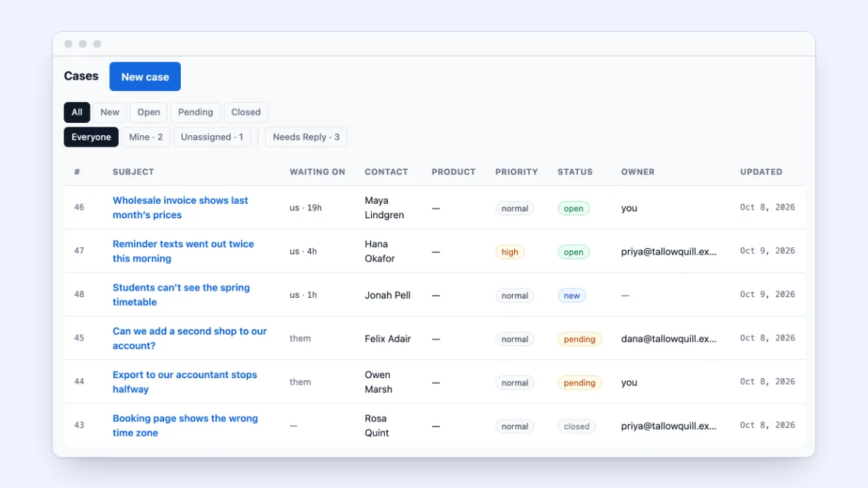Switch to the New status tab
This screenshot has height=488, width=868.
[x=110, y=112]
